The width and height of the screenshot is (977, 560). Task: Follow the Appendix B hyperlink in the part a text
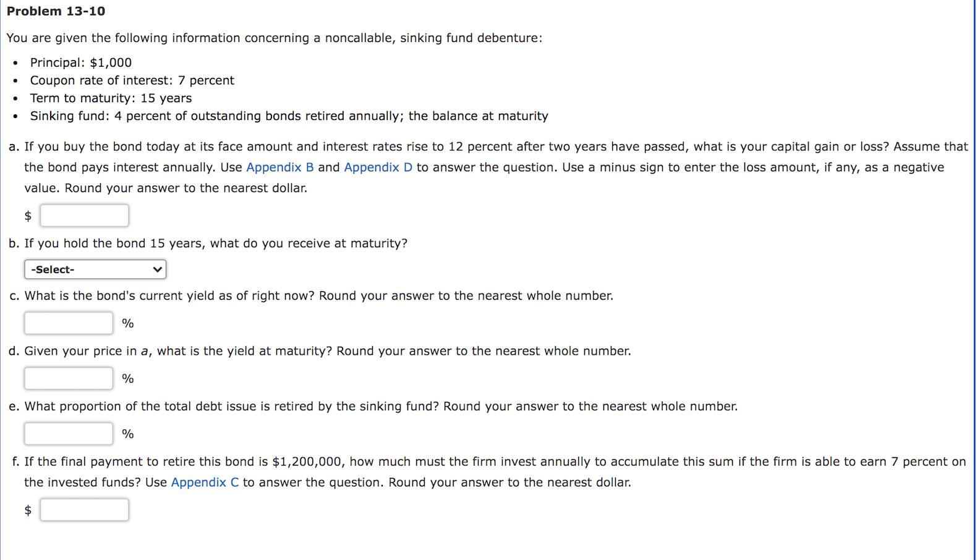coord(279,167)
